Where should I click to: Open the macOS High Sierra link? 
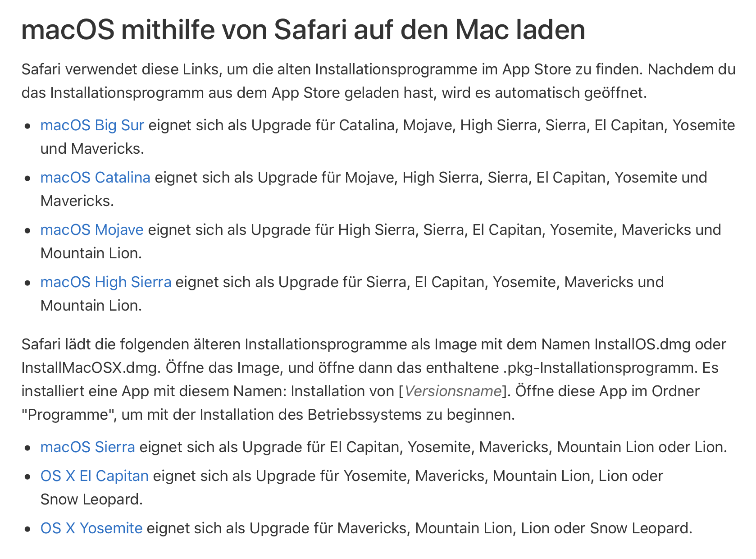point(106,282)
